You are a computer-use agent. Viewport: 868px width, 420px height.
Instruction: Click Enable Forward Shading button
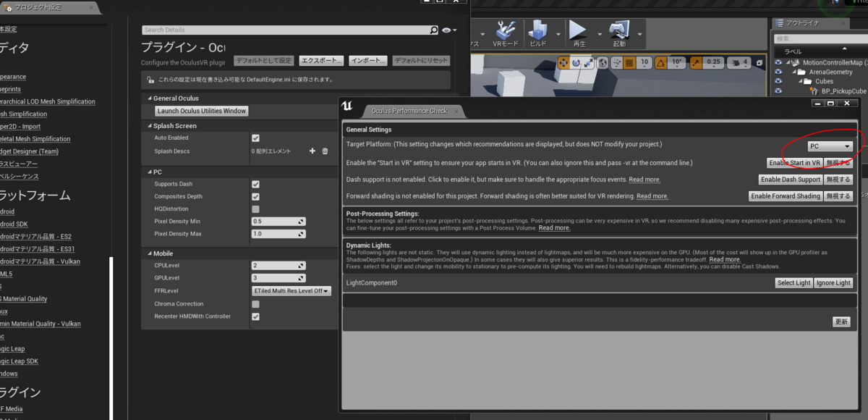(786, 196)
